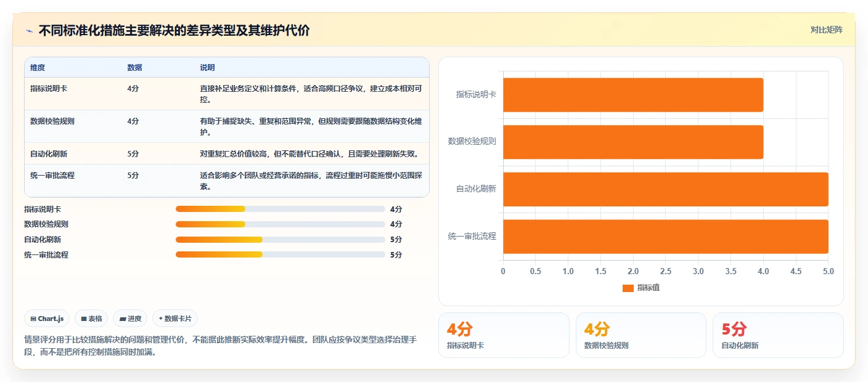
Task: Click the 说明 column header
Action: click(x=207, y=67)
